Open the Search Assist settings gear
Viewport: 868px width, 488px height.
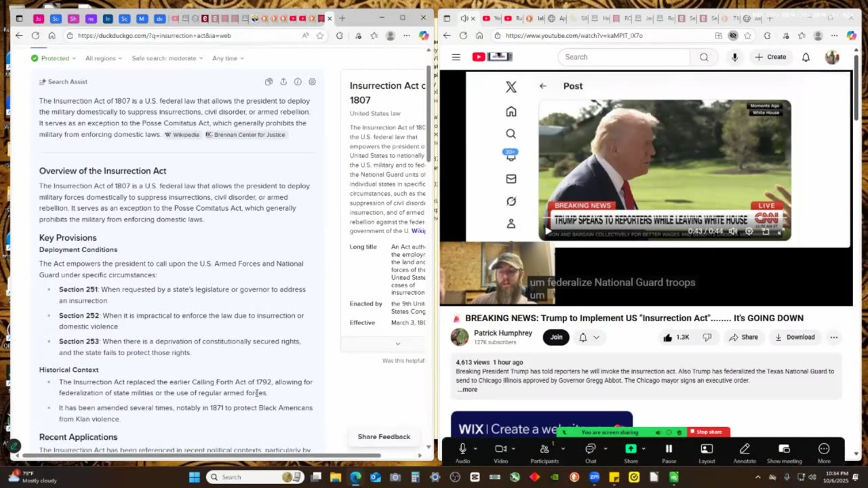(312, 81)
